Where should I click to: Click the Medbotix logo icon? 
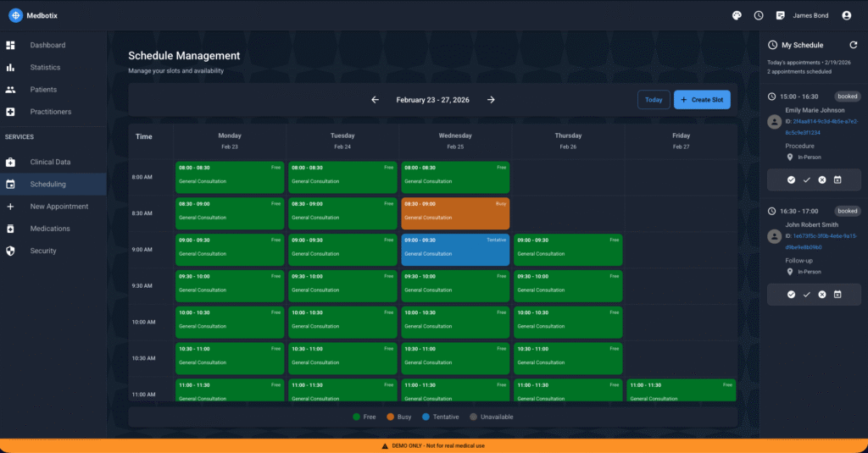15,15
